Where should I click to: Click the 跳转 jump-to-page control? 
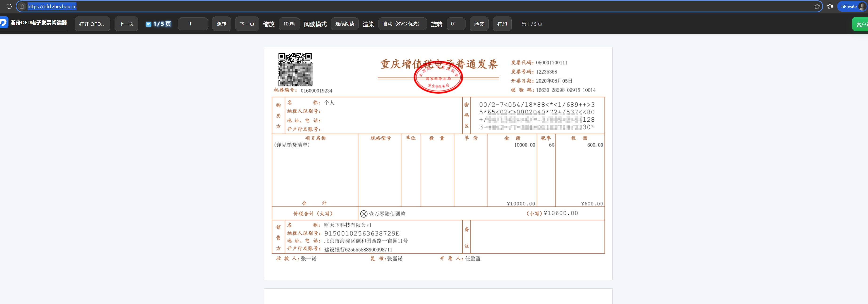(x=221, y=24)
